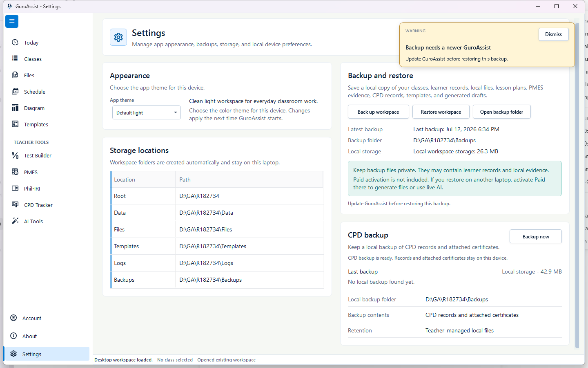
Task: Click Opened existing workspace status entry
Action: [227, 360]
